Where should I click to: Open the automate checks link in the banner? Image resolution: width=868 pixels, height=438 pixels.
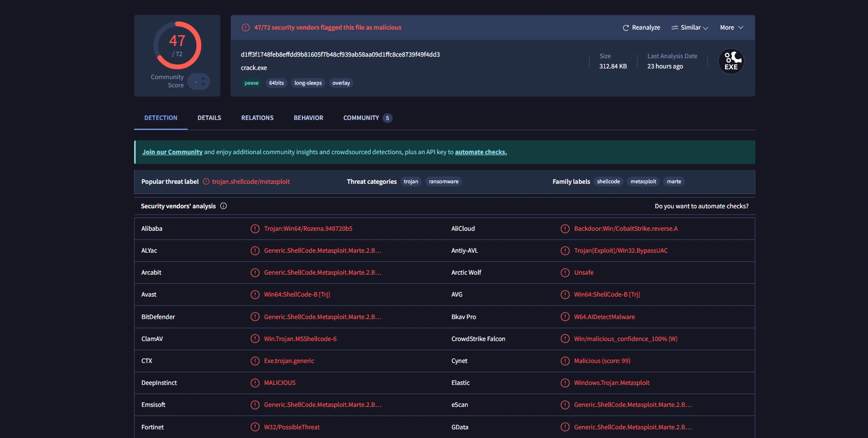point(480,152)
